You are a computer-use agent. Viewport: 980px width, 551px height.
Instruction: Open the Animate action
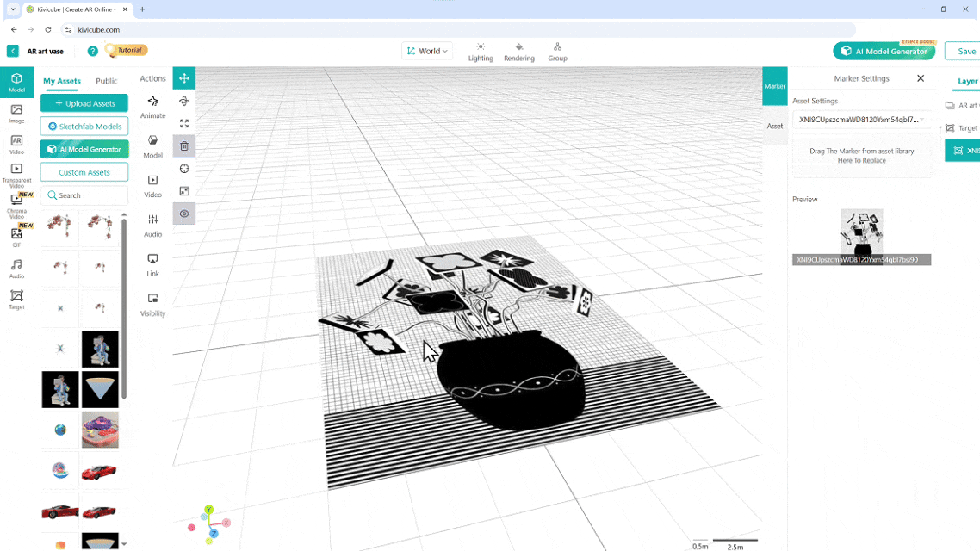click(152, 107)
